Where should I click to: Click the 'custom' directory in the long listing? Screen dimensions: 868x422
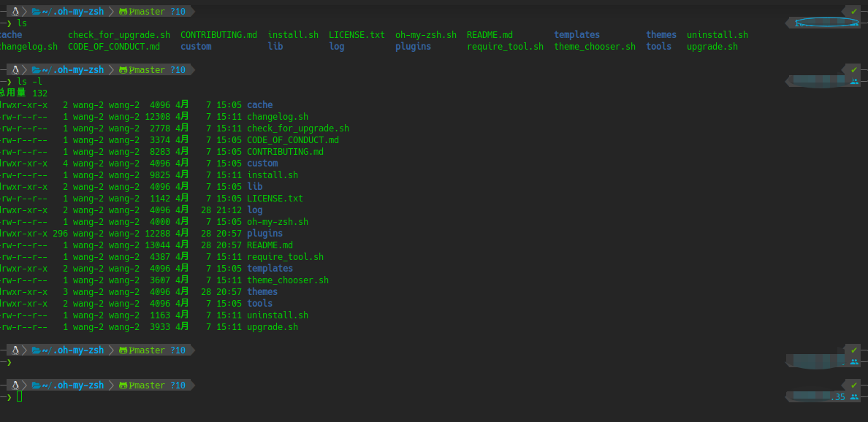click(x=262, y=163)
